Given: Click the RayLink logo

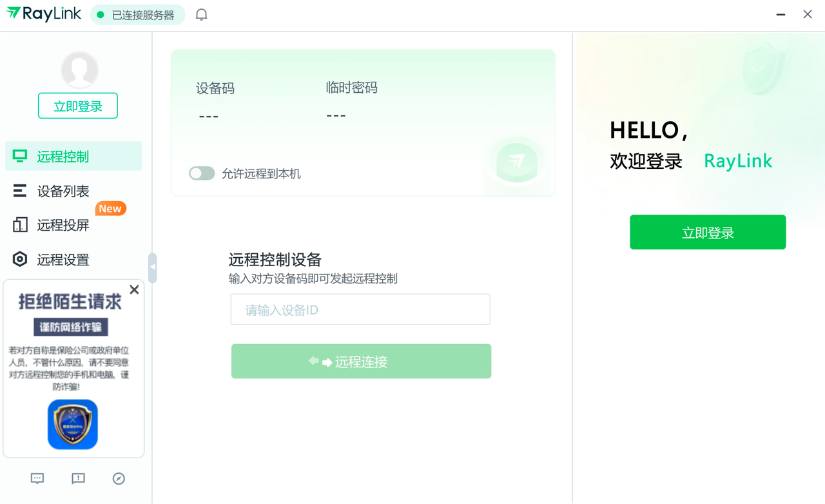Looking at the screenshot, I should coord(43,14).
